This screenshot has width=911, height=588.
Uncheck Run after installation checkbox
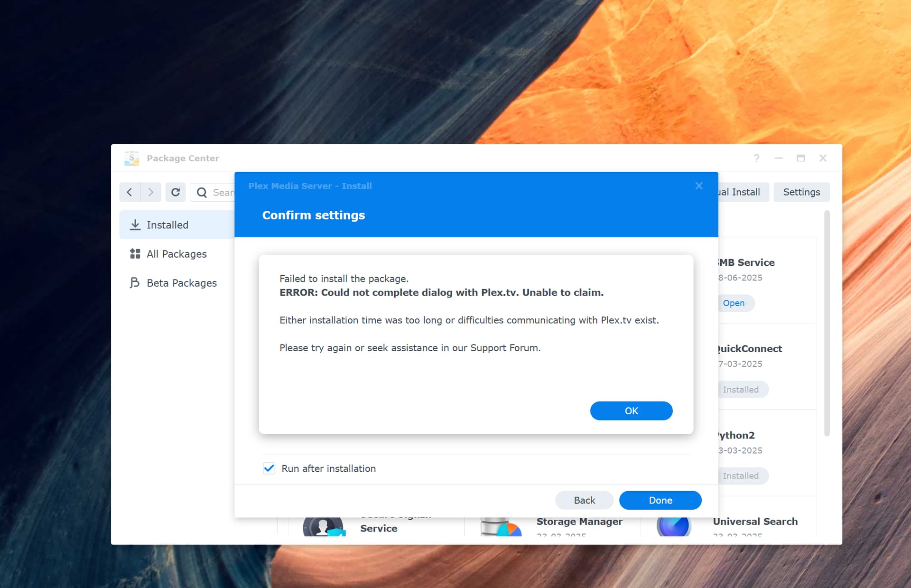pyautogui.click(x=269, y=468)
